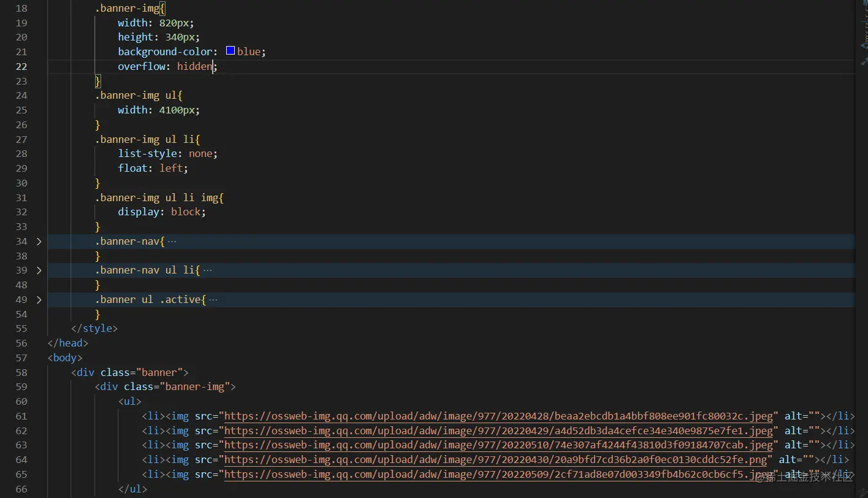Click the closing </ul> tag on line 66
Image resolution: width=868 pixels, height=498 pixels.
pos(133,489)
